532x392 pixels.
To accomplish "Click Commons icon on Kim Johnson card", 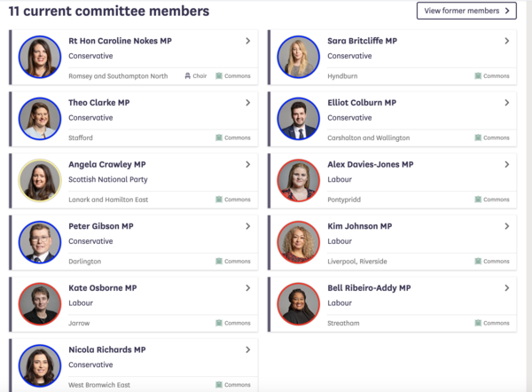I will (478, 262).
